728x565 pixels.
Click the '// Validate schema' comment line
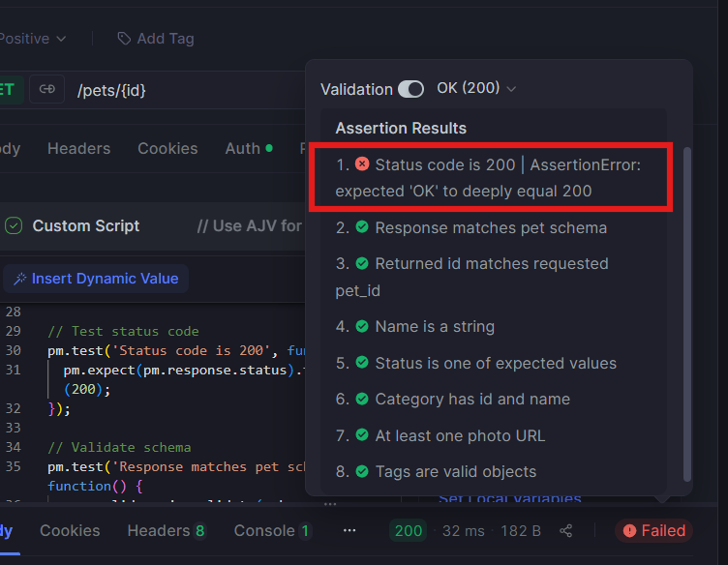point(119,447)
